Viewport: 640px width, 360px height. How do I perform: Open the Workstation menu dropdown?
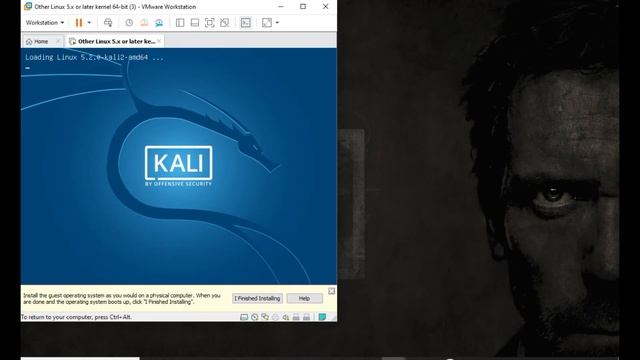point(44,22)
